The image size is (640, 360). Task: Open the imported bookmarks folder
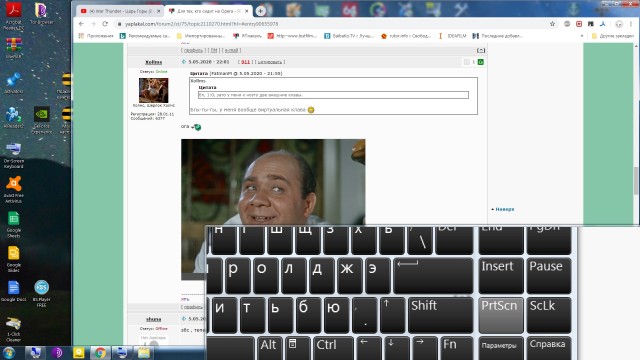(200, 36)
